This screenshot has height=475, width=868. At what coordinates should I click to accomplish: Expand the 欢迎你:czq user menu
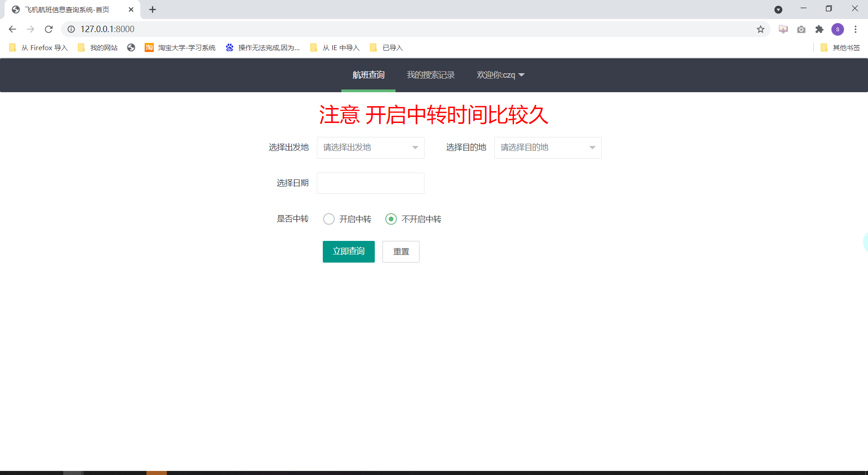(x=500, y=75)
